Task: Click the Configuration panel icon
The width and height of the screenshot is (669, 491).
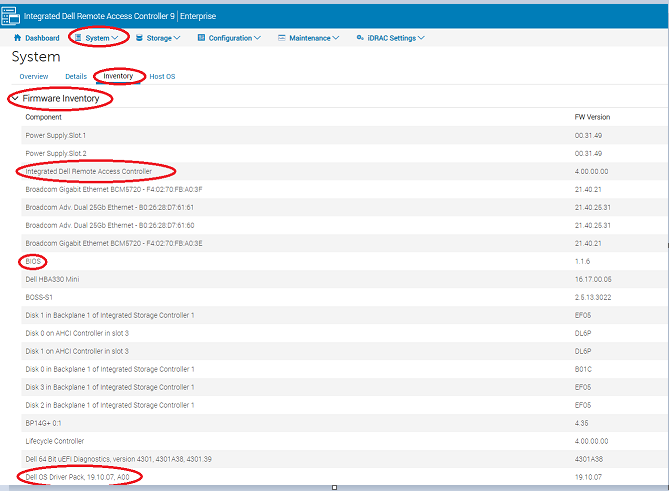Action: point(201,38)
